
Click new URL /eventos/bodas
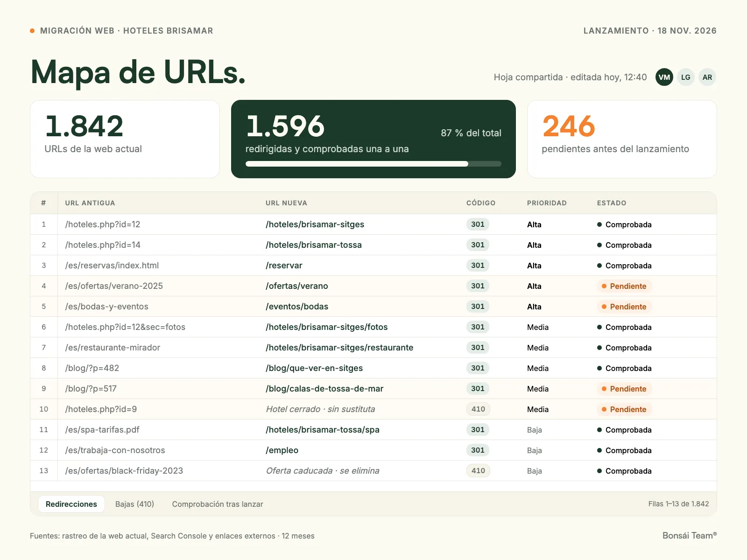(297, 307)
